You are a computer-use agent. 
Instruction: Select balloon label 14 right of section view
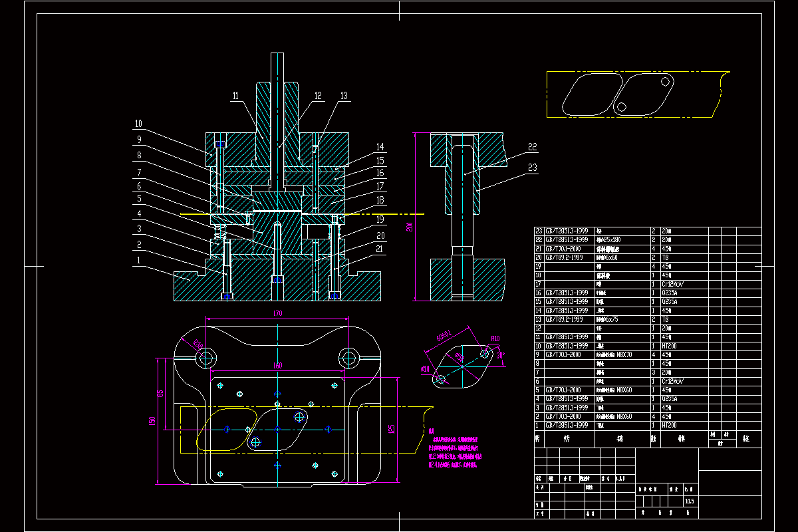click(x=380, y=147)
